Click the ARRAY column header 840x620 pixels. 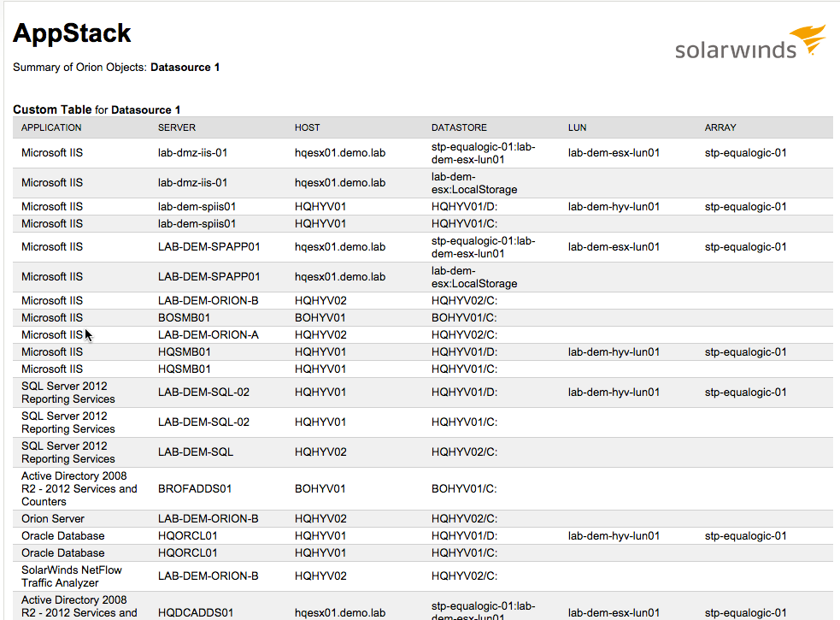[x=720, y=127]
